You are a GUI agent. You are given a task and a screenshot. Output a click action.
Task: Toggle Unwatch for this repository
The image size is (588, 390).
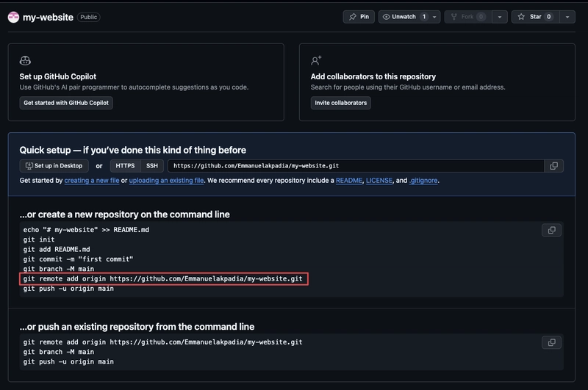[404, 17]
